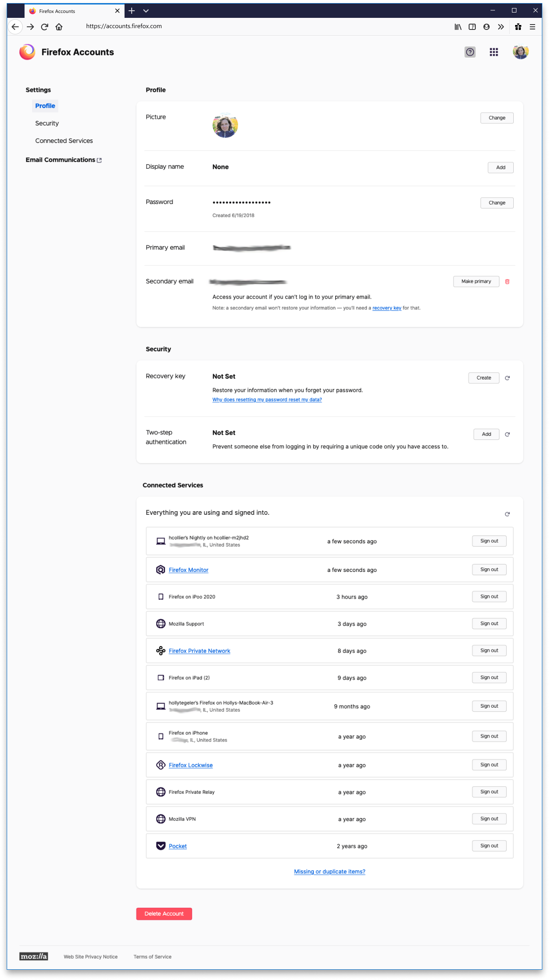The image size is (549, 980).
Task: Select Connected Services in the sidebar
Action: (64, 141)
